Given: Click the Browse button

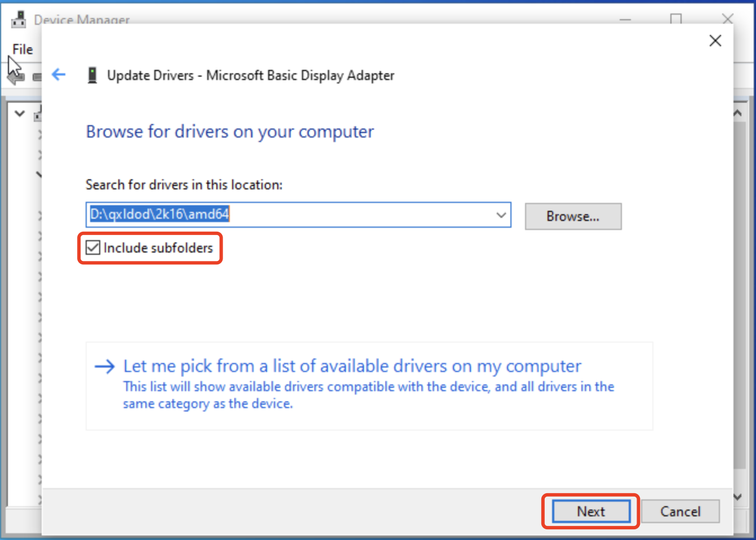Looking at the screenshot, I should pos(573,216).
